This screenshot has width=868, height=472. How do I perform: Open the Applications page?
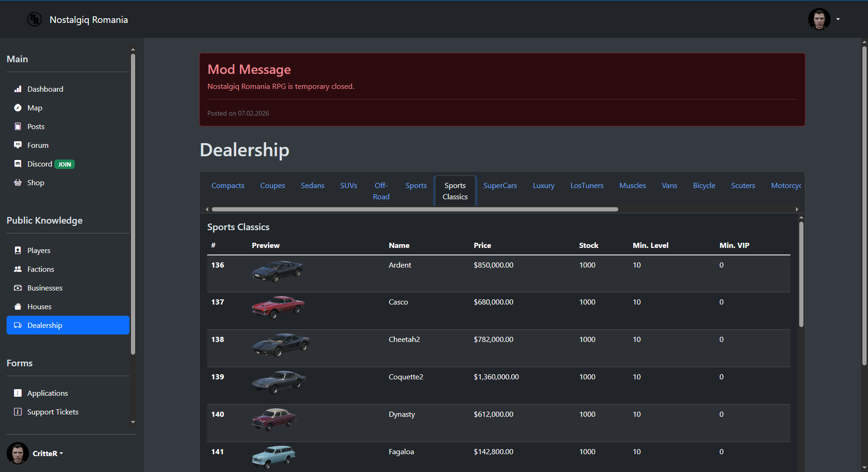tap(47, 393)
